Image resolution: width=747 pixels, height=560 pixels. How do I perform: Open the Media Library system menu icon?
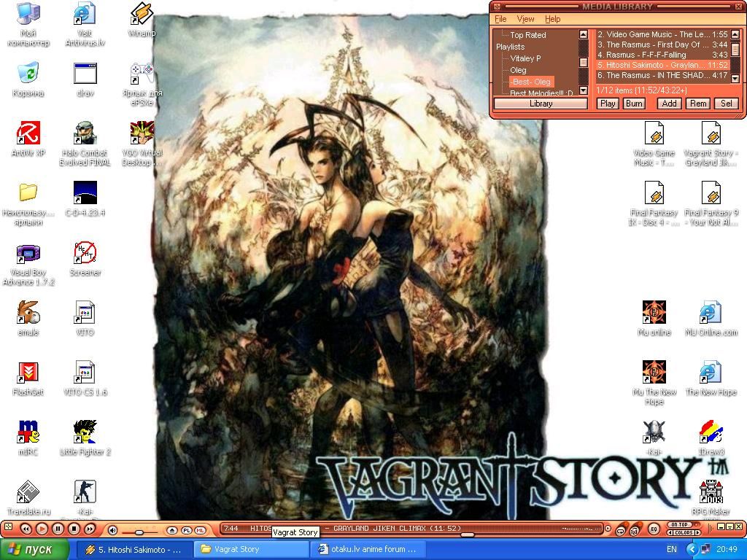point(497,6)
